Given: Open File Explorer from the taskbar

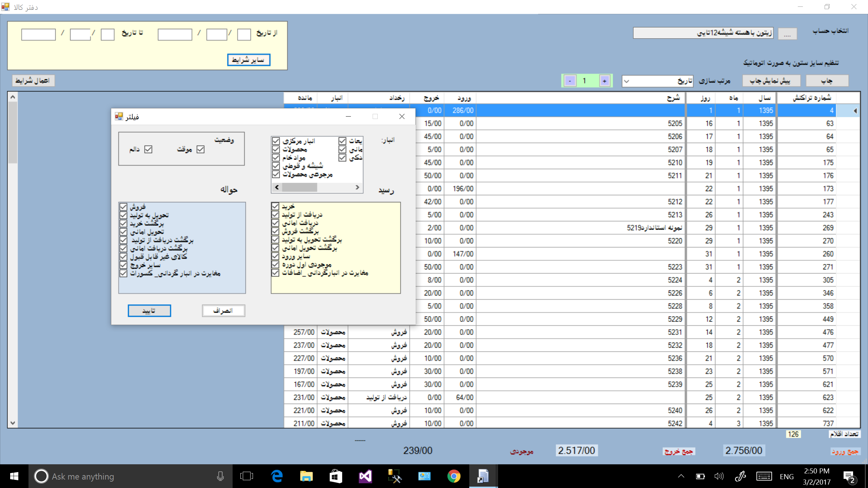Looking at the screenshot, I should [306, 476].
